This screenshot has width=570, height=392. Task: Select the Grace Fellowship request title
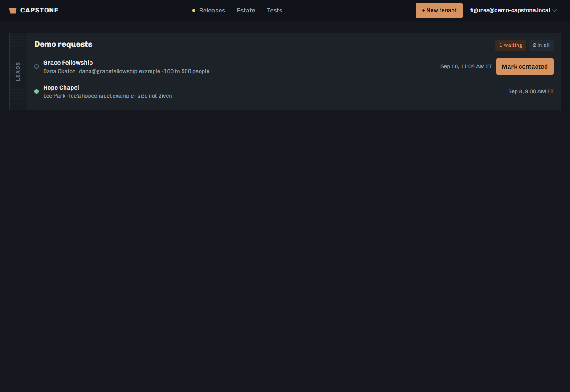click(x=68, y=62)
